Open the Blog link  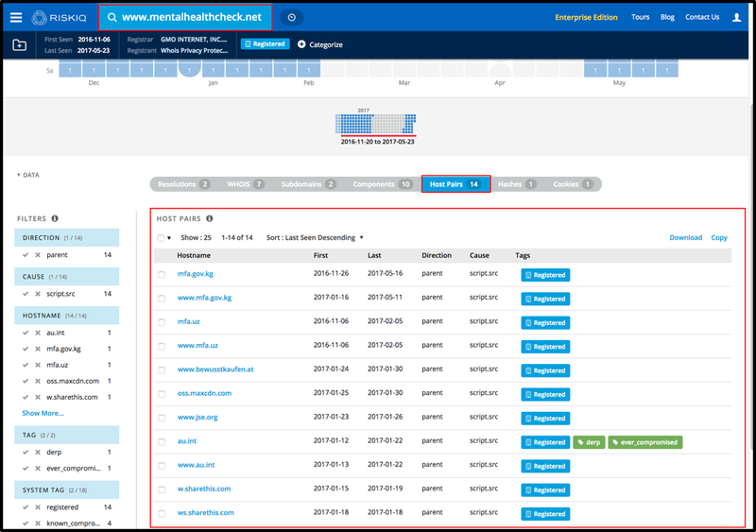click(667, 17)
